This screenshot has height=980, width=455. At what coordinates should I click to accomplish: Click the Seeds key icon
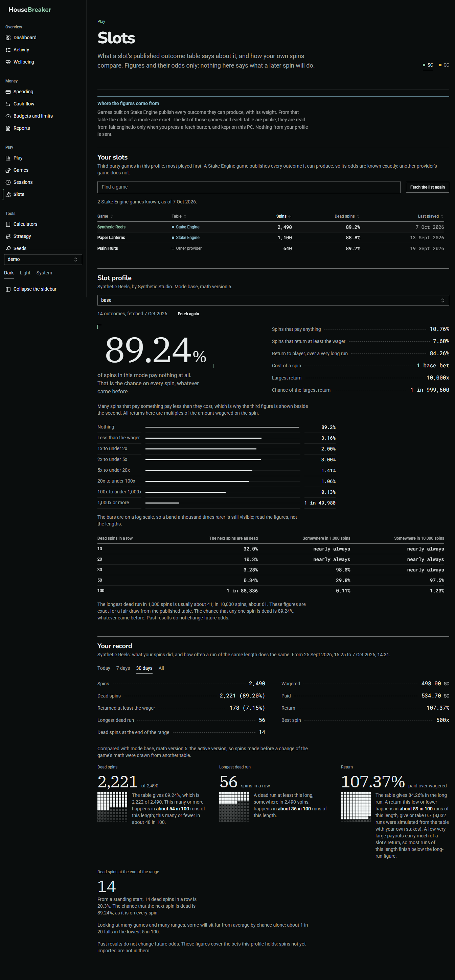coord(8,248)
